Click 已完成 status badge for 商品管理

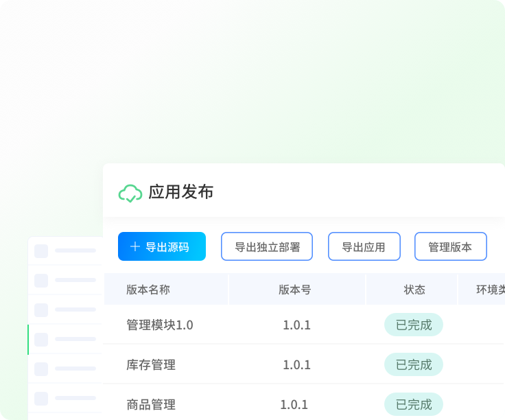click(414, 404)
